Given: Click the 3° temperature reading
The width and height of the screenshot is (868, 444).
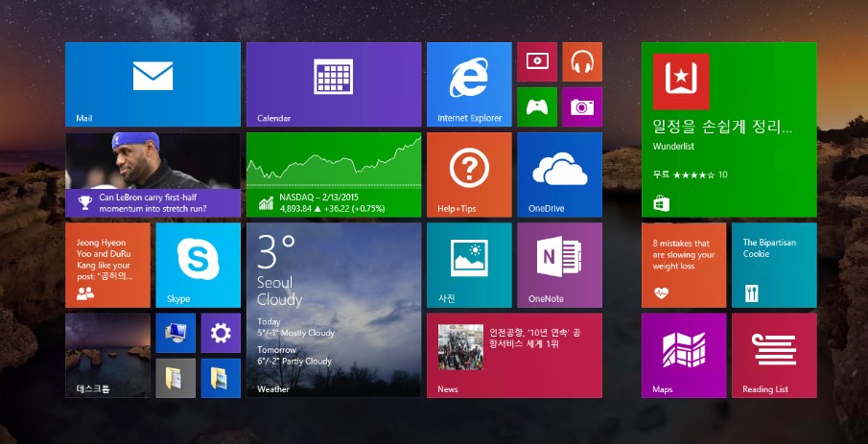Looking at the screenshot, I should (x=275, y=250).
